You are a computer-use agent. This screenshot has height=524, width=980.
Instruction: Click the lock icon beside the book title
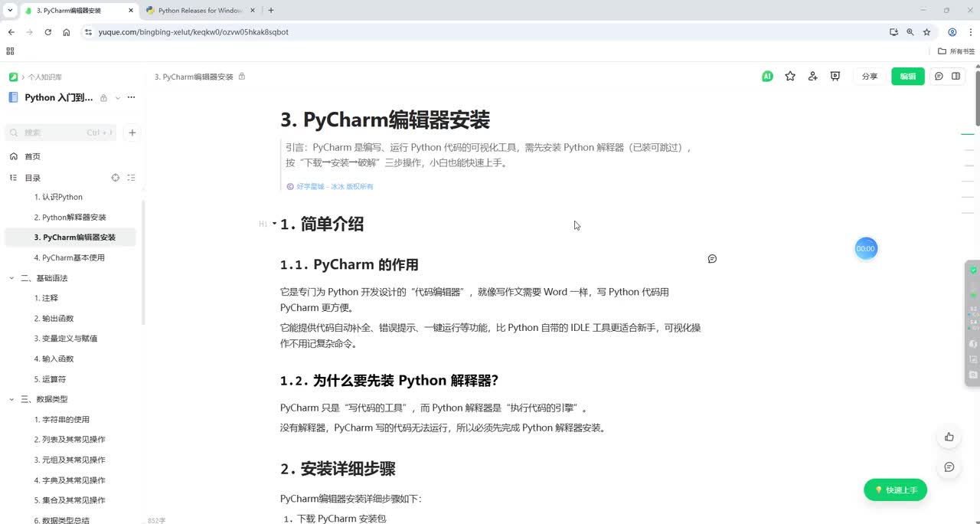click(x=103, y=98)
